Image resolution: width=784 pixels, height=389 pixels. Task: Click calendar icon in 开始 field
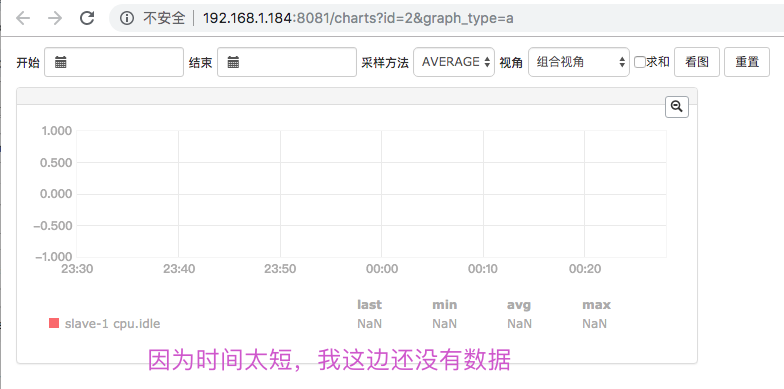tap(61, 62)
